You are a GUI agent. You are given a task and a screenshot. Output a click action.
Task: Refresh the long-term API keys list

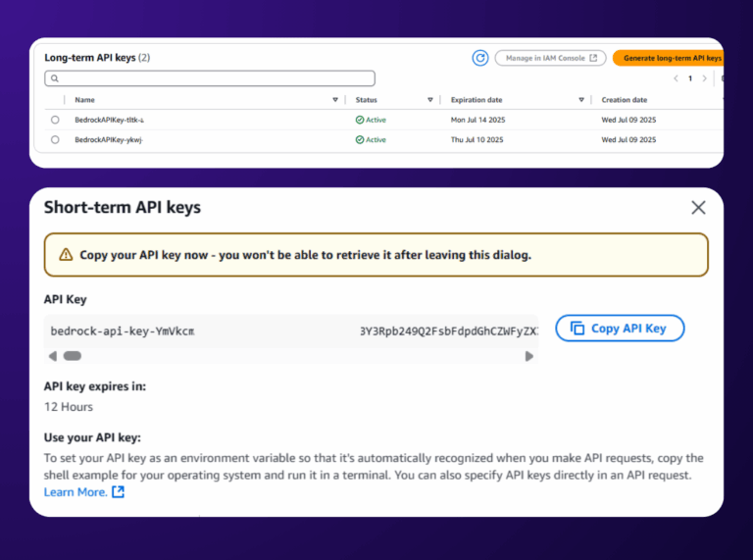(479, 58)
